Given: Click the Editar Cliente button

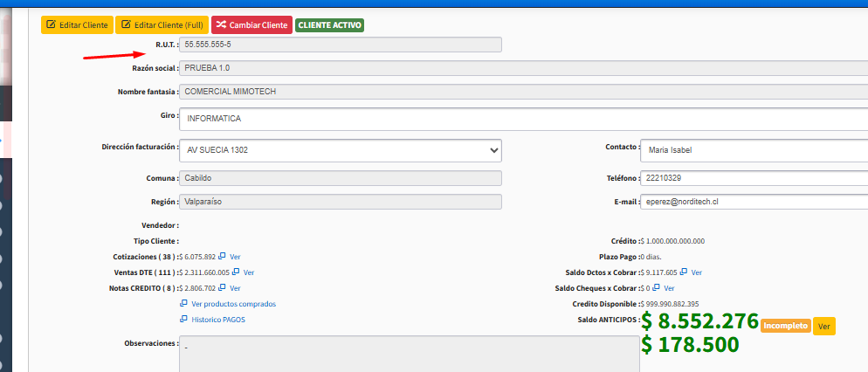Looking at the screenshot, I should pyautogui.click(x=77, y=25).
